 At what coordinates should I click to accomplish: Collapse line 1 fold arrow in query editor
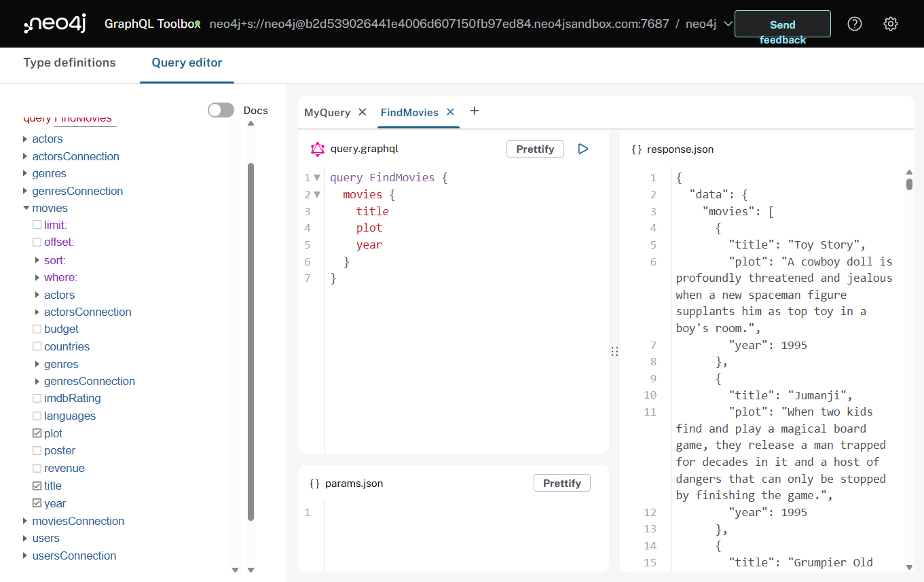coord(317,178)
